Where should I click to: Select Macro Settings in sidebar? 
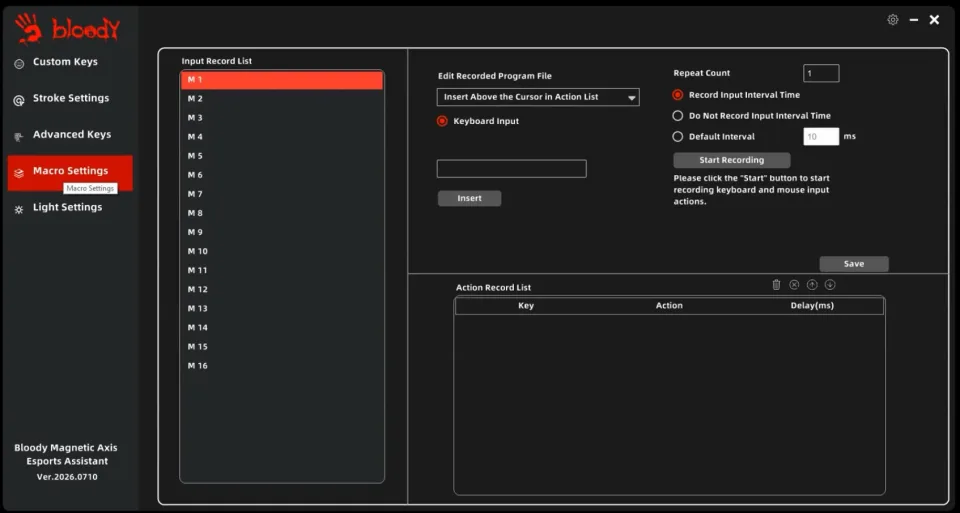point(70,171)
